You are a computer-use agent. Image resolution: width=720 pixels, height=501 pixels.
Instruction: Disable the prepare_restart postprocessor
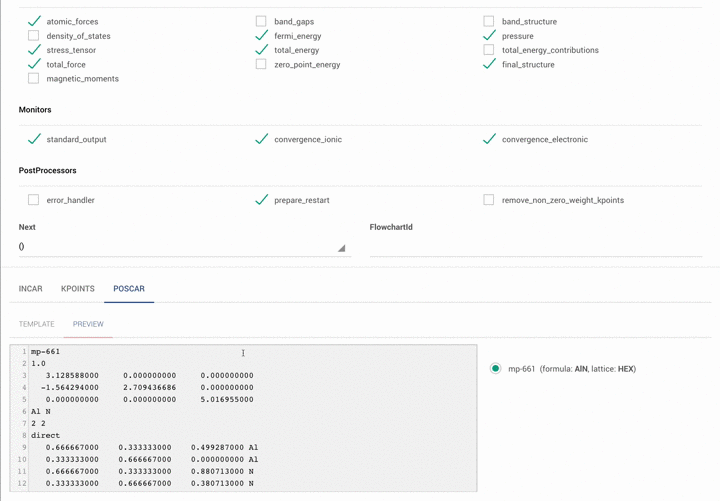(x=261, y=200)
